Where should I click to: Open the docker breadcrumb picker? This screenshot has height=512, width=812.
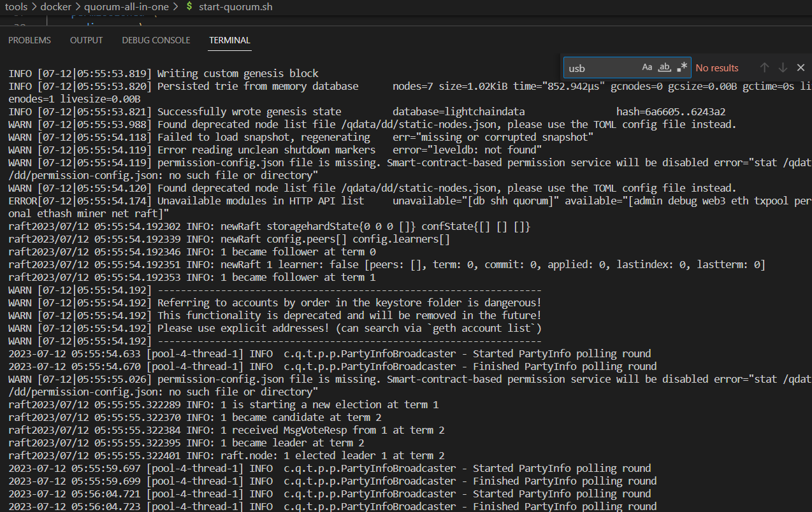55,7
